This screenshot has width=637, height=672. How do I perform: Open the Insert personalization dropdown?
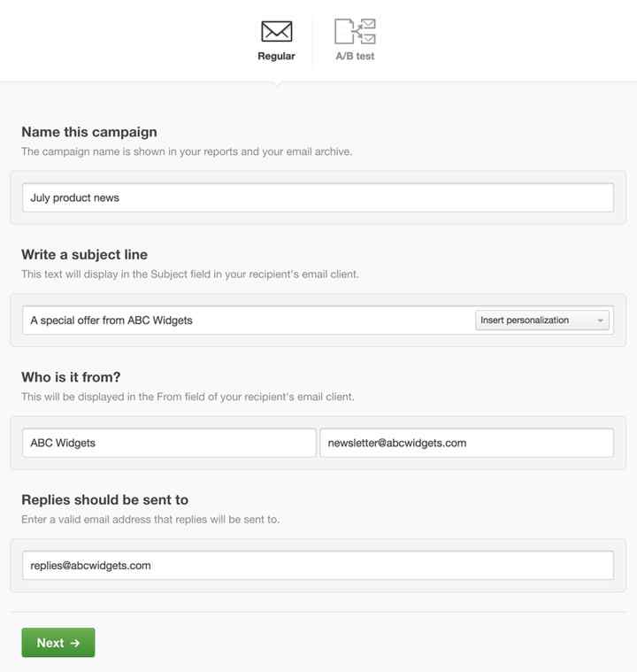click(x=542, y=321)
